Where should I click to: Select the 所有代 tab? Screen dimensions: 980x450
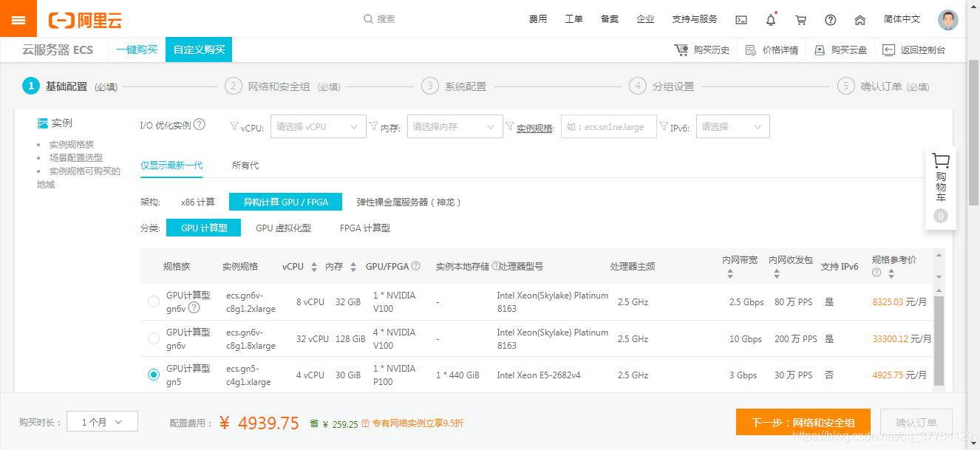(x=245, y=165)
